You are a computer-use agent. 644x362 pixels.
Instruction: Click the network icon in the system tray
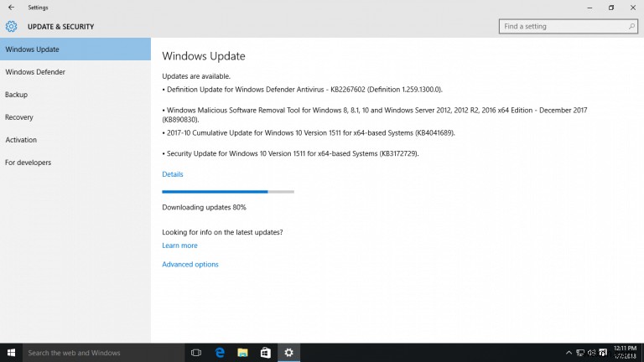click(x=580, y=353)
